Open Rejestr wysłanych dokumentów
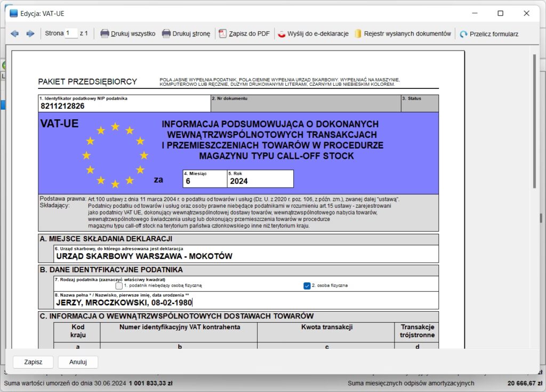This screenshot has width=546, height=392. click(x=403, y=34)
